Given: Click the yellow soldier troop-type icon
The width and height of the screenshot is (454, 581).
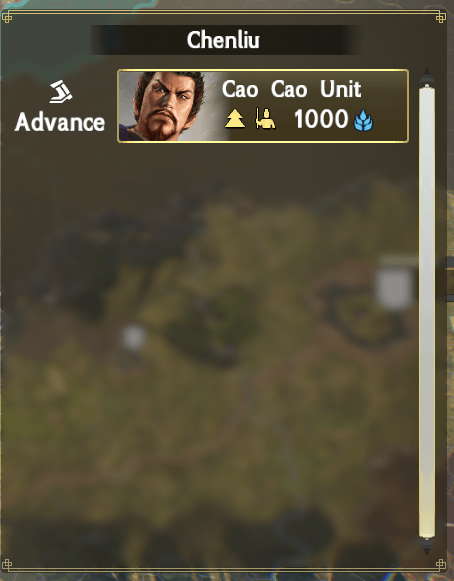Looking at the screenshot, I should 265,119.
